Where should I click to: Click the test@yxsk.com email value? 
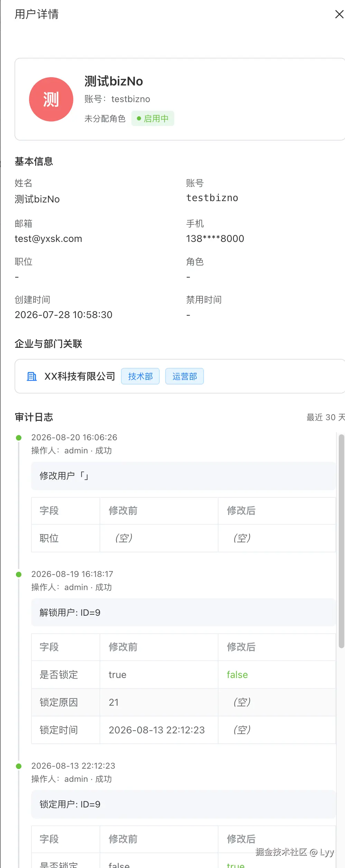click(48, 239)
